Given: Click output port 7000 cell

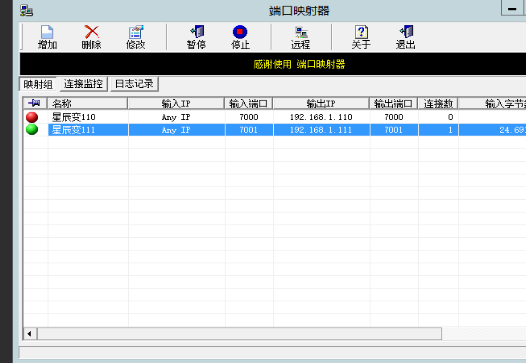Looking at the screenshot, I should 394,117.
